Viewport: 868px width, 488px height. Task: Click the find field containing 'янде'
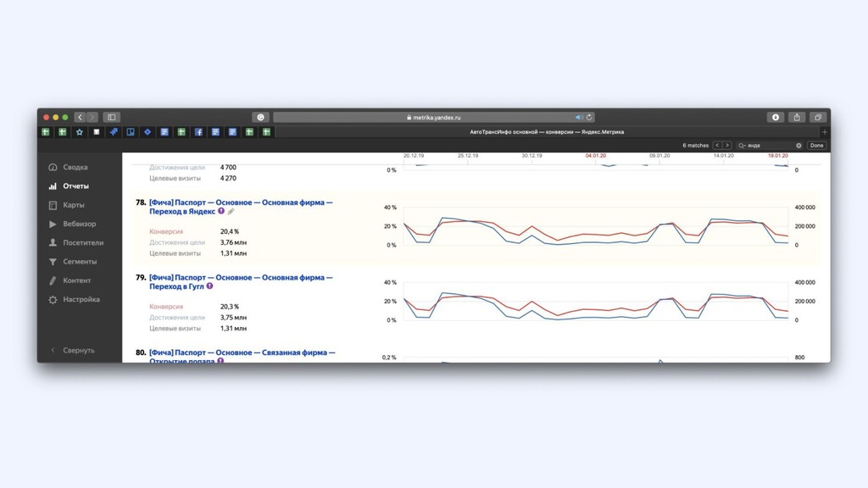pyautogui.click(x=770, y=146)
